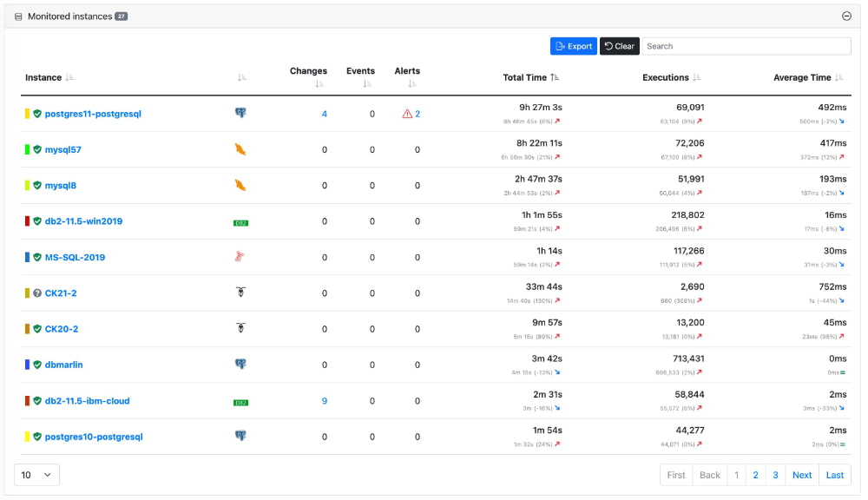The image size is (868, 500).
Task: Click green shield status icon for dbmarlin
Action: pos(37,365)
